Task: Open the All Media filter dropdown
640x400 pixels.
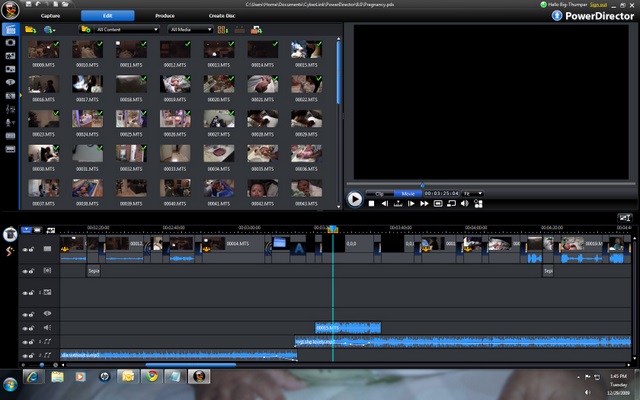Action: 190,29
